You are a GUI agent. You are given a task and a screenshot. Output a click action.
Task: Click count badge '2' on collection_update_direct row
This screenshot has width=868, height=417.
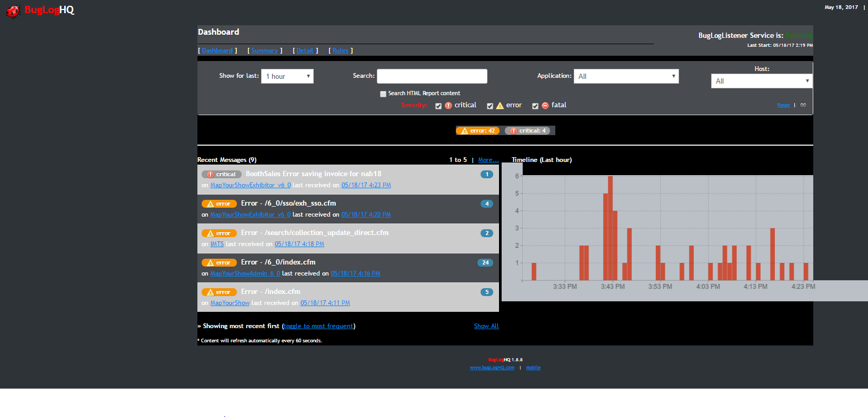[487, 233]
